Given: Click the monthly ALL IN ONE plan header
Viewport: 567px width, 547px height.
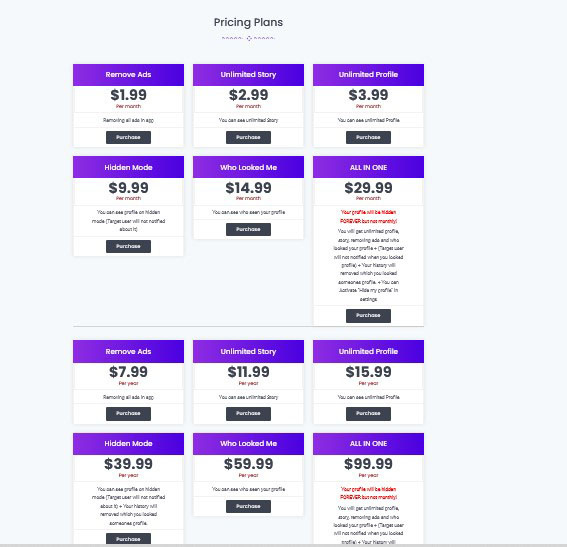Looking at the screenshot, I should 368,167.
